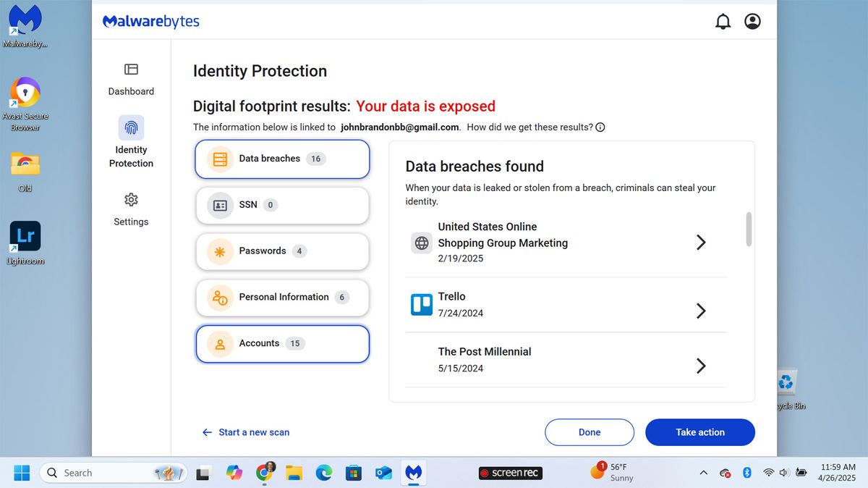Click the notification bell icon
The image size is (868, 488).
tap(723, 21)
